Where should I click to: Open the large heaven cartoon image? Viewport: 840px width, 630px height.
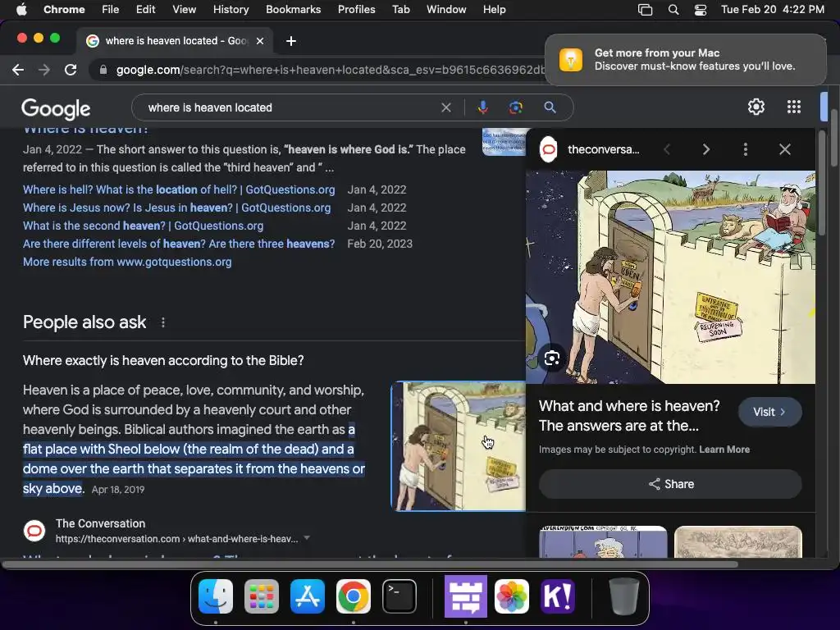670,277
